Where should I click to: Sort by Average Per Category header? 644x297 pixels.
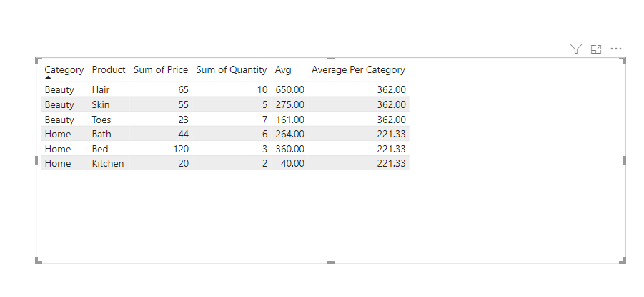click(x=358, y=70)
